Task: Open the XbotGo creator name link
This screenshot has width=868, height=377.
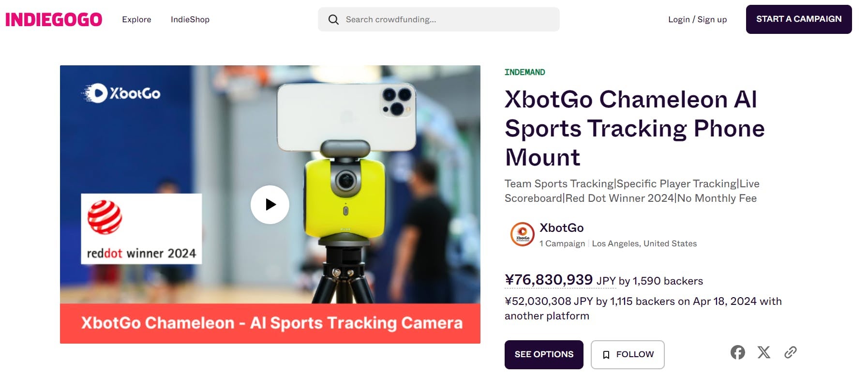Action: (x=562, y=227)
